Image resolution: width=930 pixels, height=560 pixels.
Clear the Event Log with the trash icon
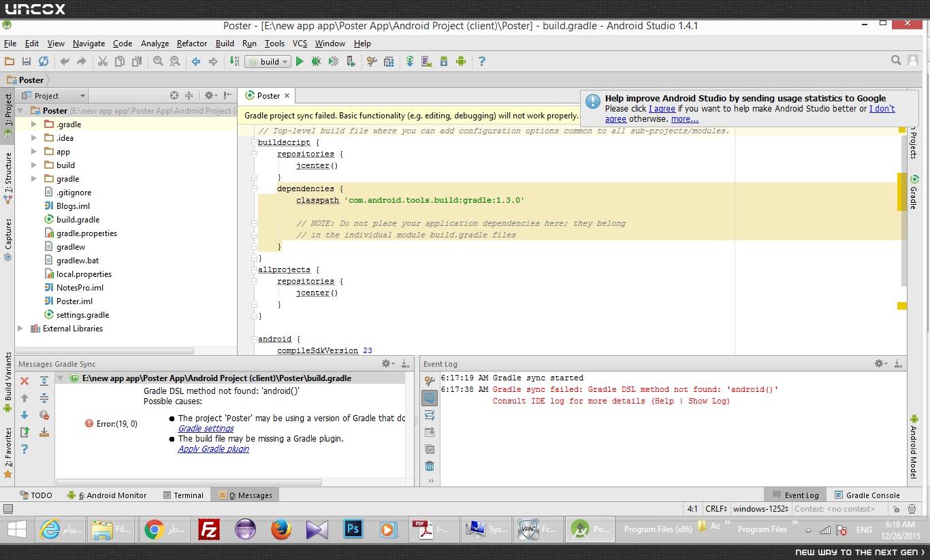430,466
